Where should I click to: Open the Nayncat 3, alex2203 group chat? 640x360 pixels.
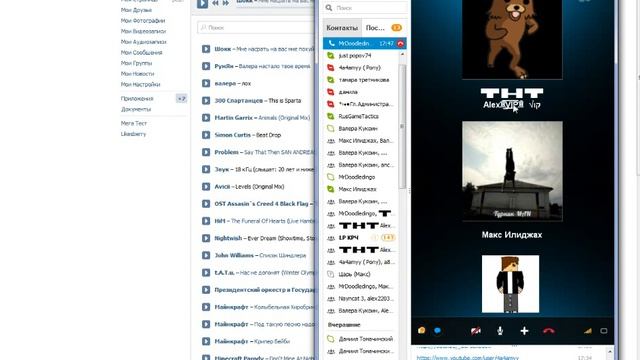tap(366, 298)
